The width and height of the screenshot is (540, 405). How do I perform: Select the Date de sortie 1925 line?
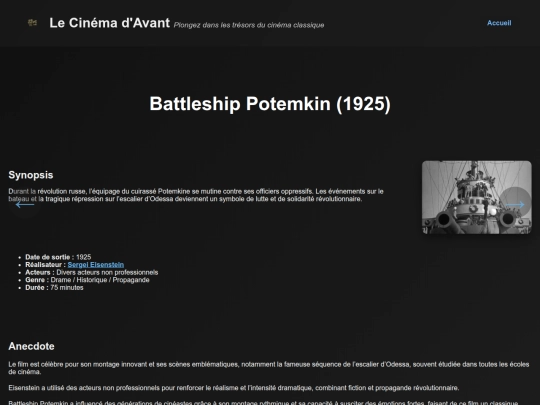tap(58, 257)
